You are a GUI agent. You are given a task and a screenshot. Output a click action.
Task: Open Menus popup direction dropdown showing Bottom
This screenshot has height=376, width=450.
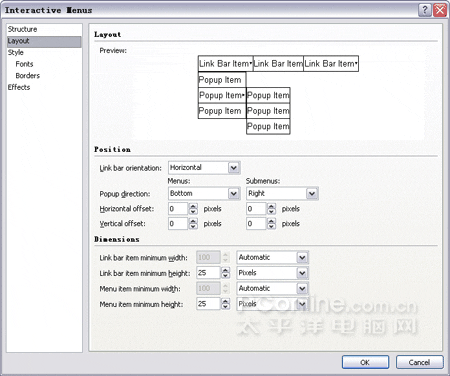[204, 193]
